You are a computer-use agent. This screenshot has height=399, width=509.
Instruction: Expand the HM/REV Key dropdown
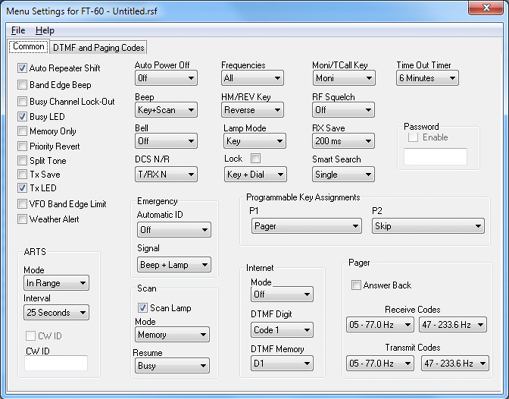click(252, 110)
